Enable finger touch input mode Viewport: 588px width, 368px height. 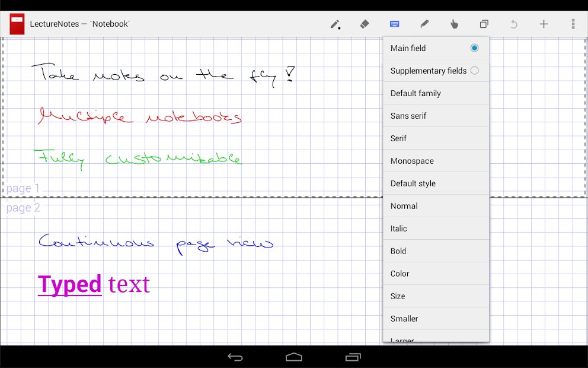click(454, 24)
